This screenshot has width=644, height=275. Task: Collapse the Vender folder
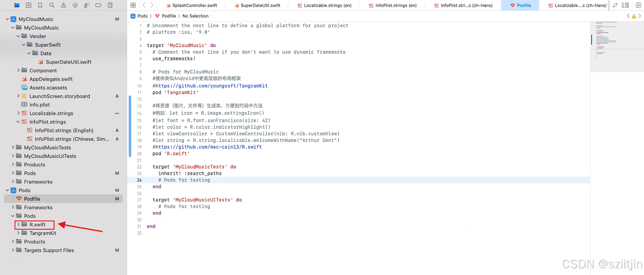coord(18,36)
